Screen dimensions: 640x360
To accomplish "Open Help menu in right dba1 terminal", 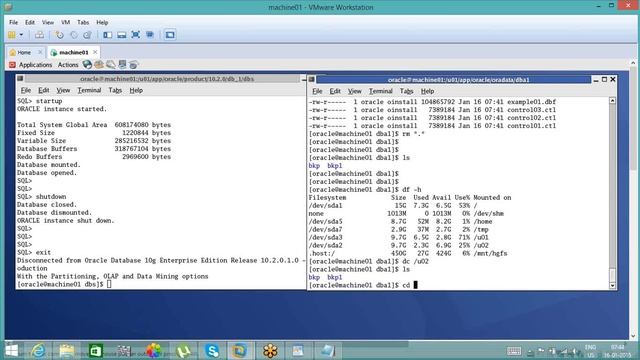I will (427, 91).
